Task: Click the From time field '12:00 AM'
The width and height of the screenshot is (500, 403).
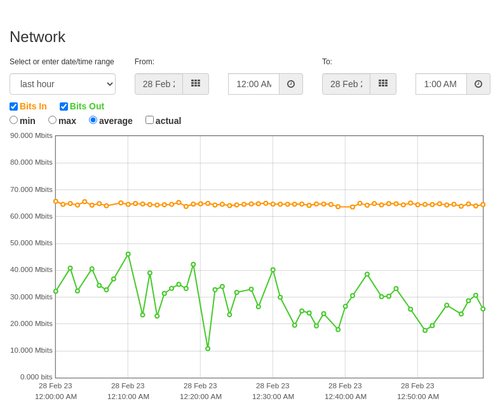Action: point(254,84)
